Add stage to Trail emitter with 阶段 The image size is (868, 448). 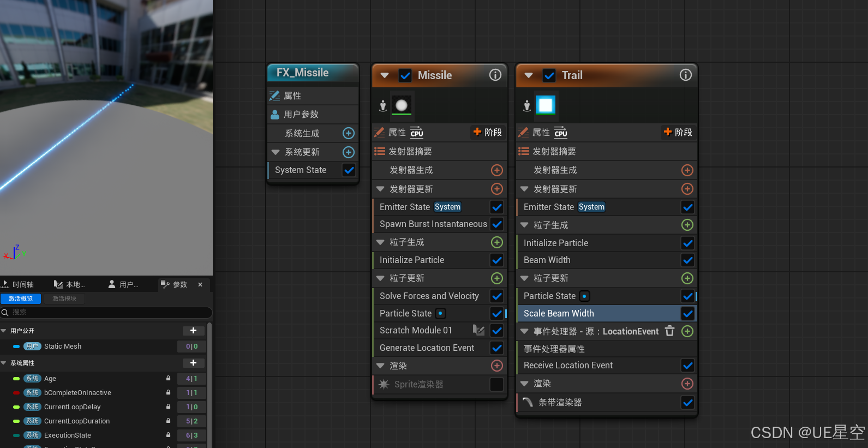(x=678, y=132)
